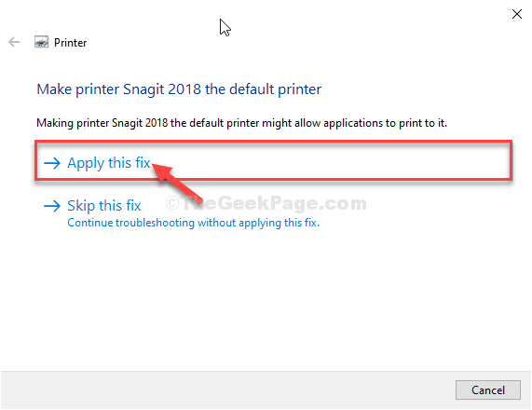Click the empty white area below Skip option
Image resolution: width=532 pixels, height=410 pixels.
(x=266, y=299)
